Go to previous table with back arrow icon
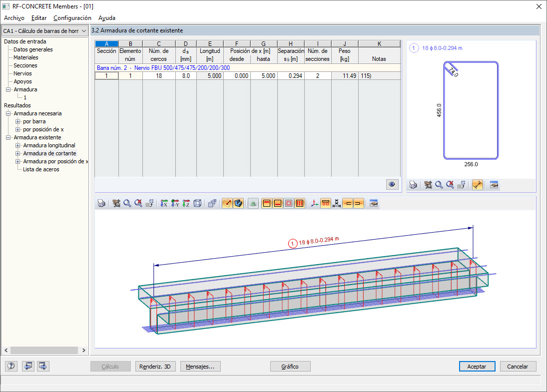This screenshot has height=392, width=547. pos(28,366)
